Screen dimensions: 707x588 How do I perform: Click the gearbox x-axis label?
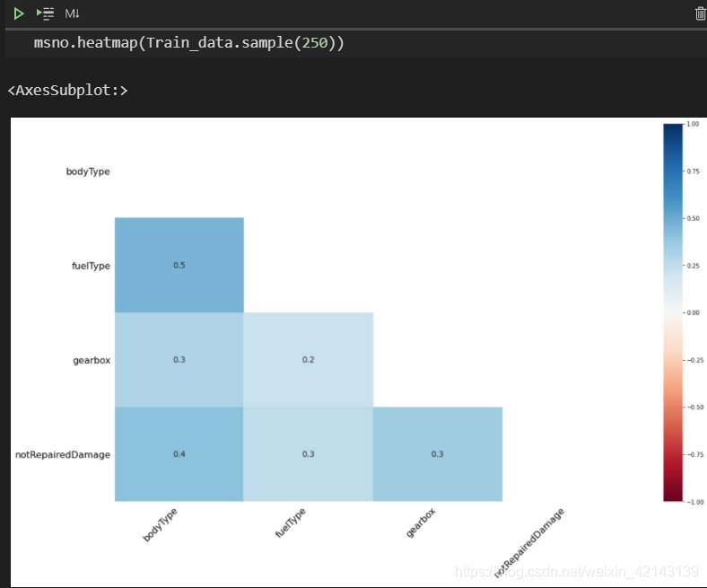(421, 522)
